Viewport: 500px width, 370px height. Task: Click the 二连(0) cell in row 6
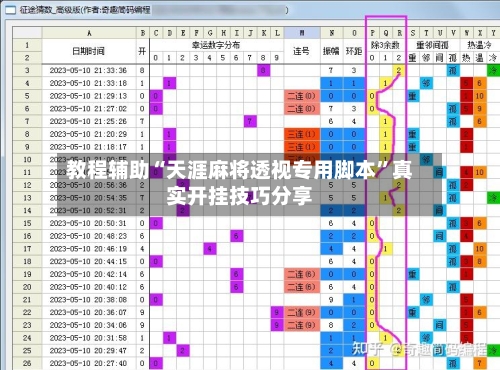302,109
